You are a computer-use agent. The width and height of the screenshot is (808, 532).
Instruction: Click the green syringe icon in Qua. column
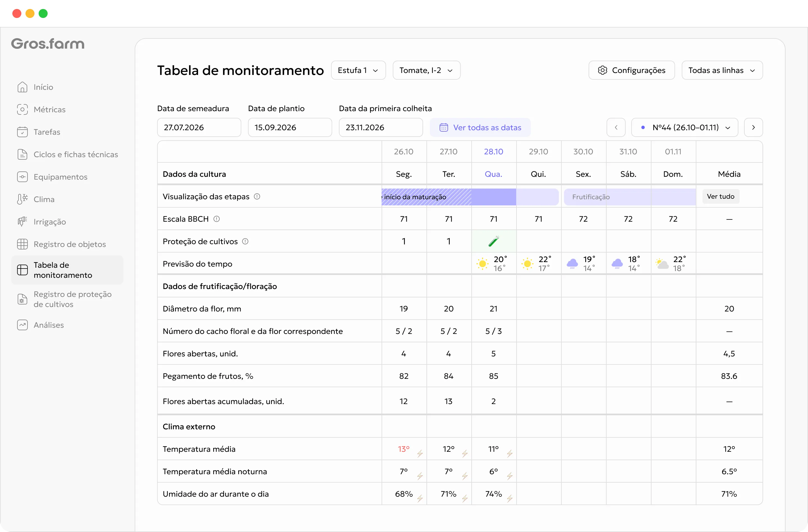pyautogui.click(x=493, y=241)
